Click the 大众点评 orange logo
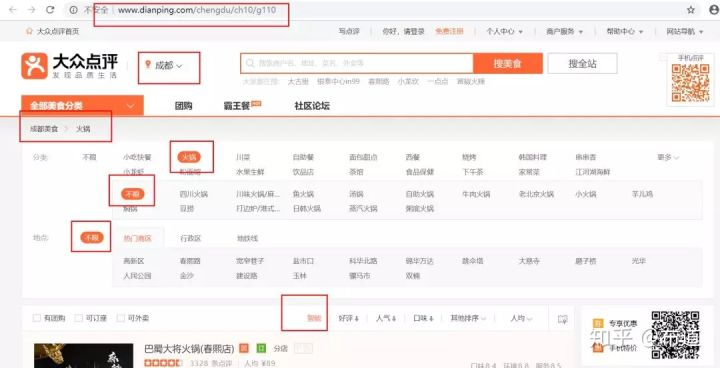The image size is (720, 368). click(x=34, y=66)
